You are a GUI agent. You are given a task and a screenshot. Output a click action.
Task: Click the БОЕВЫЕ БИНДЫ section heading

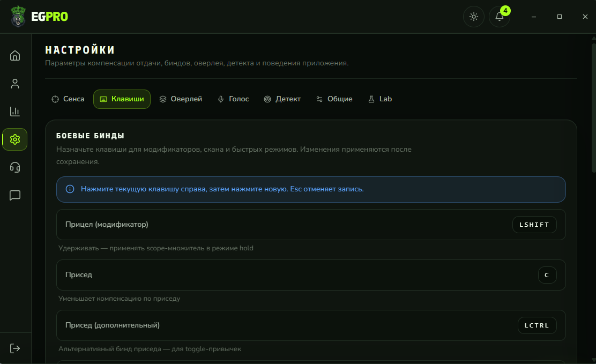91,136
